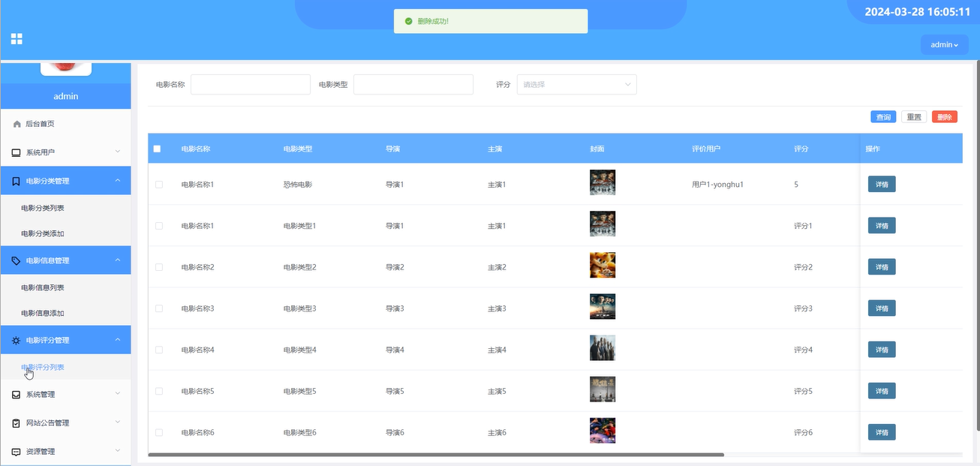Click cover thumbnail for 电影名称2
This screenshot has height=466, width=980.
point(603,265)
